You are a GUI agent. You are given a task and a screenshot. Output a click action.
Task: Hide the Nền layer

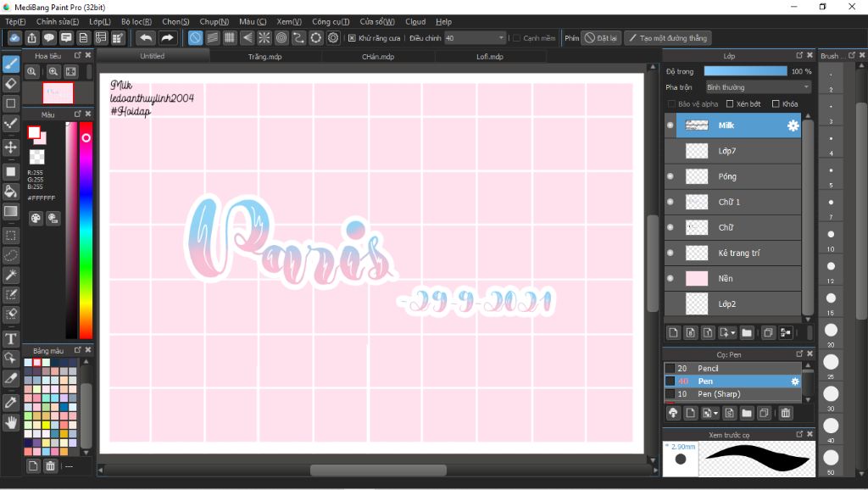click(670, 279)
